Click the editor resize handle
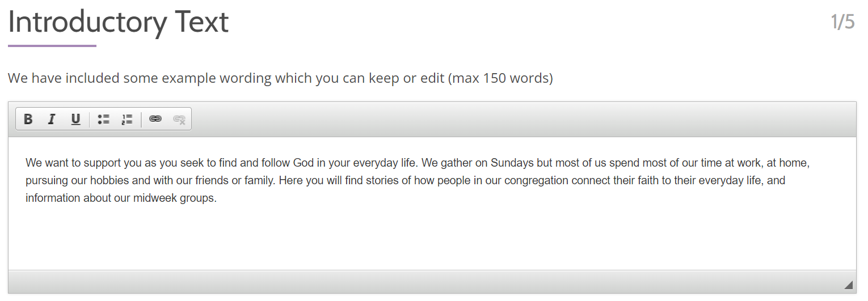868x301 pixels. 849,285
